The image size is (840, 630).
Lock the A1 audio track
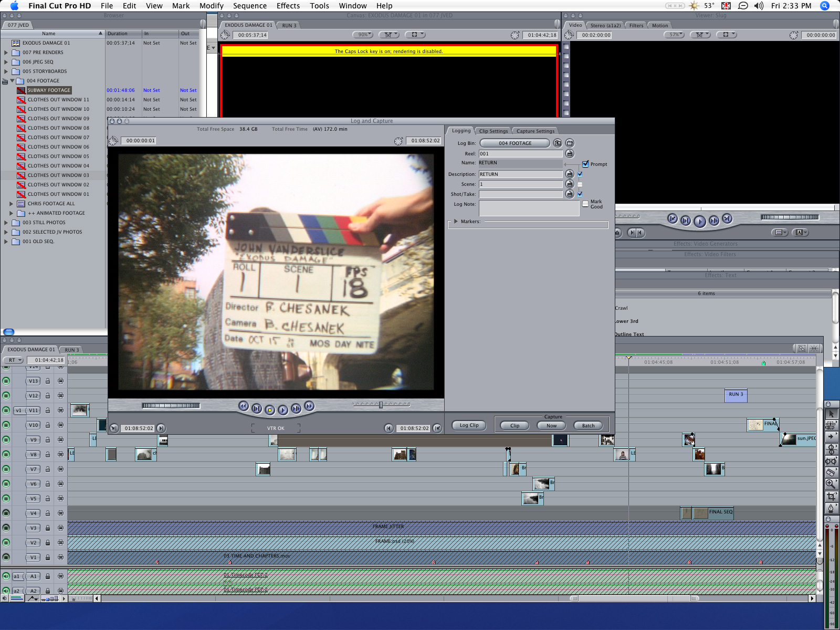tap(48, 576)
